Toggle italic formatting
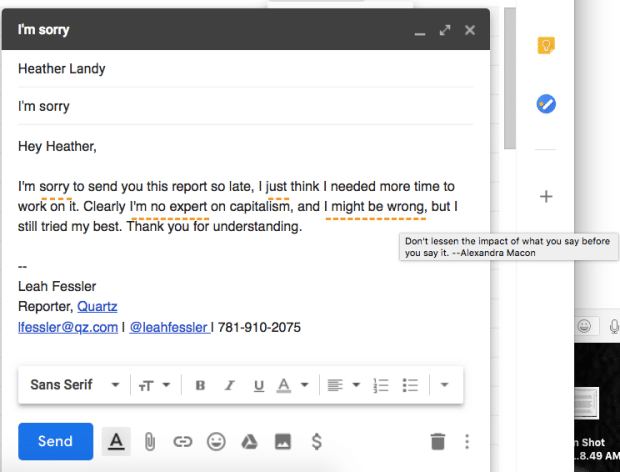Viewport: 620px width, 472px height. [x=229, y=385]
